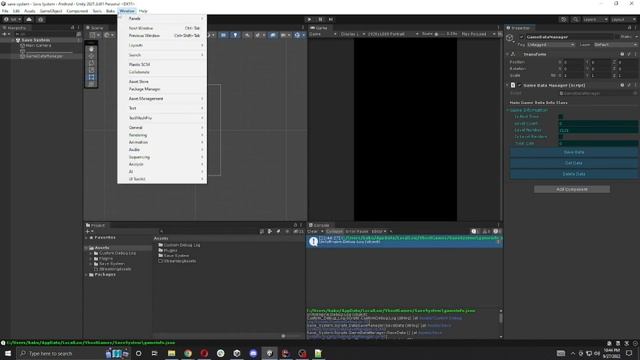Open the Rendering submenu

(x=162, y=135)
